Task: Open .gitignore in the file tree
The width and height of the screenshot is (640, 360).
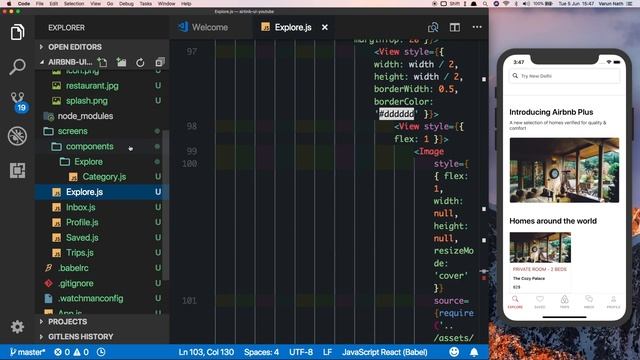Action: tap(76, 283)
